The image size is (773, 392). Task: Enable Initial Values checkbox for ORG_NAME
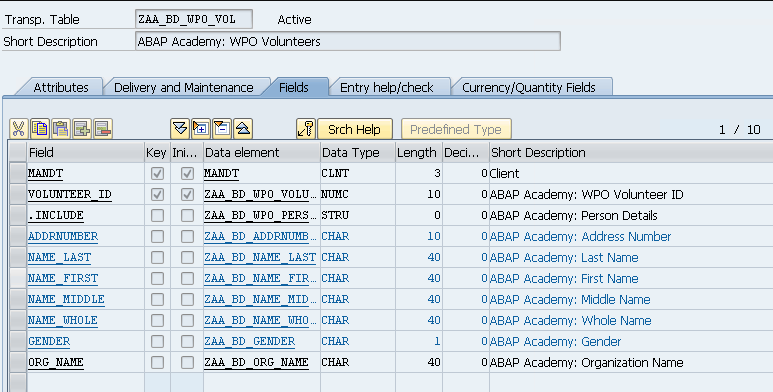187,362
